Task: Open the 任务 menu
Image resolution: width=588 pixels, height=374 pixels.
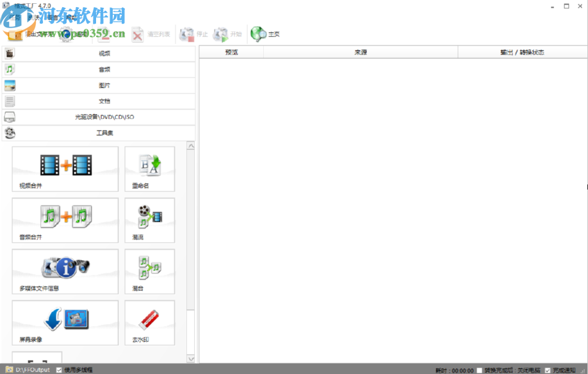Action: pos(15,18)
